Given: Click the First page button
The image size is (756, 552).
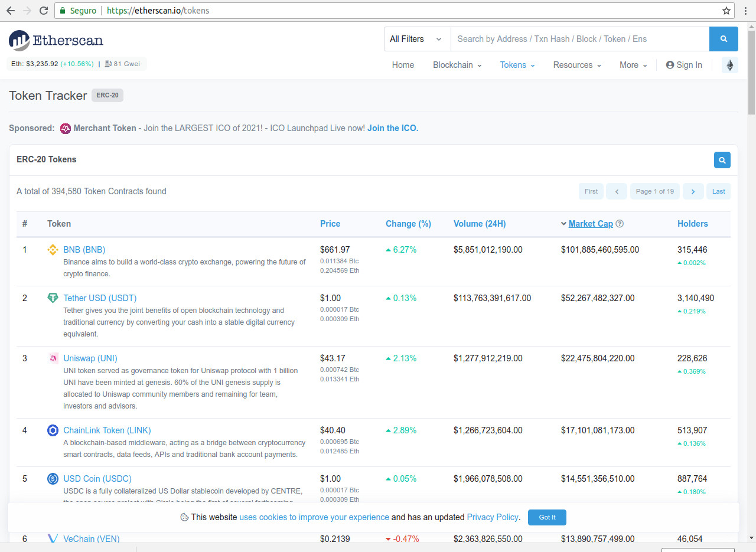Looking at the screenshot, I should (x=591, y=191).
